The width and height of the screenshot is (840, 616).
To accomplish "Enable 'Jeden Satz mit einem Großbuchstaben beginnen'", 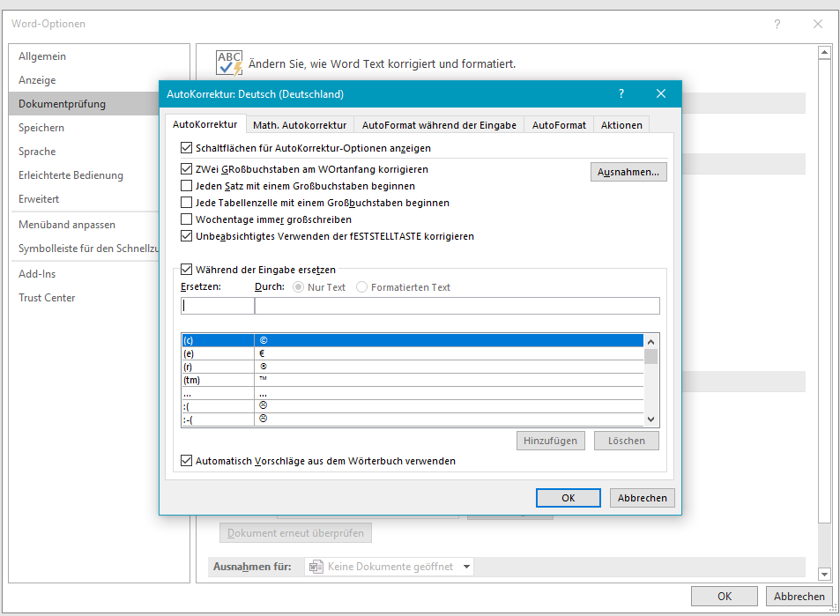I will pyautogui.click(x=187, y=186).
